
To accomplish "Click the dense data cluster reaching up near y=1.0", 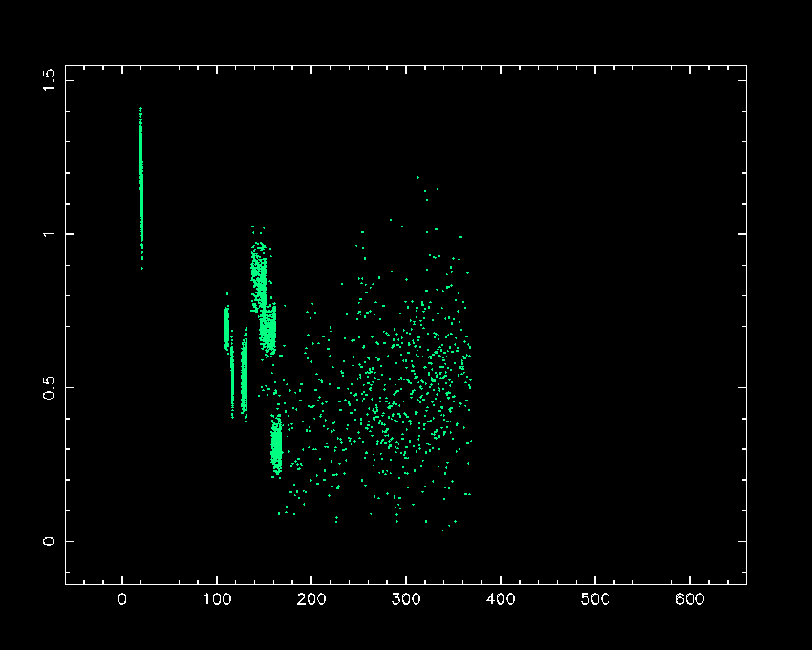I will [259, 277].
